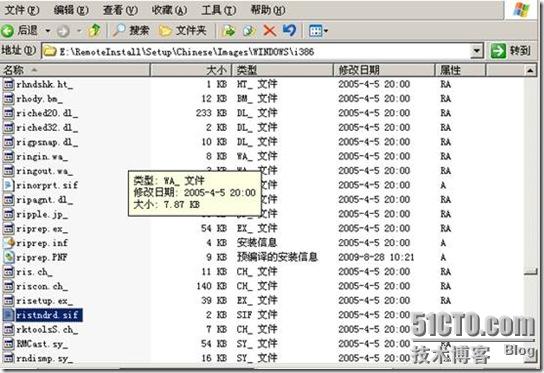Click the Forward navigation arrow icon
Image resolution: width=544 pixels, height=373 pixels.
tap(63, 32)
